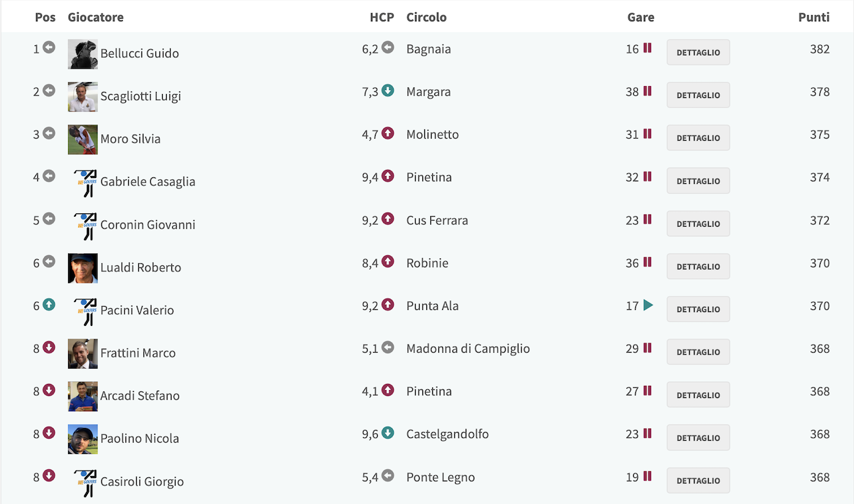Click the green down arrow beside Scagliotti Luigi's HCP 7,3
This screenshot has width=854, height=504.
(x=388, y=91)
